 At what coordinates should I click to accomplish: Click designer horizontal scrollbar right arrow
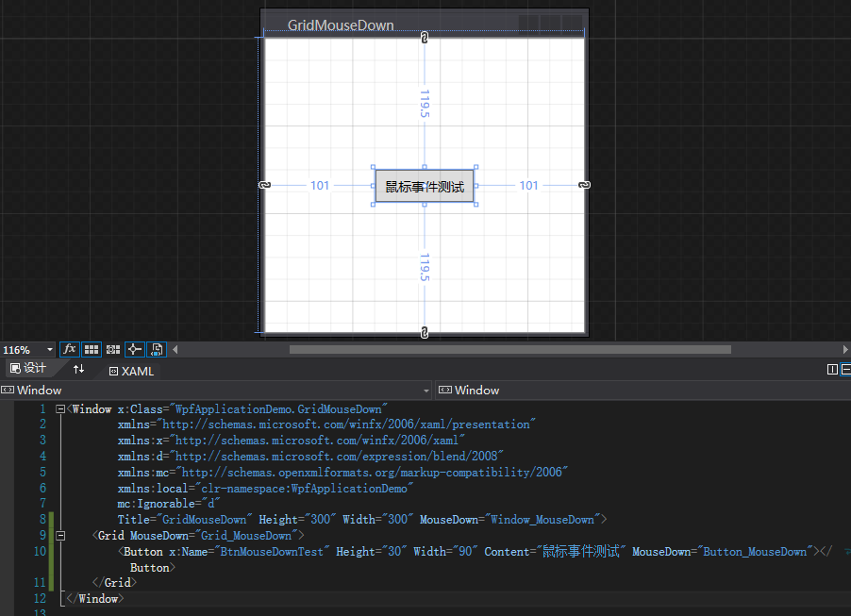(x=845, y=350)
